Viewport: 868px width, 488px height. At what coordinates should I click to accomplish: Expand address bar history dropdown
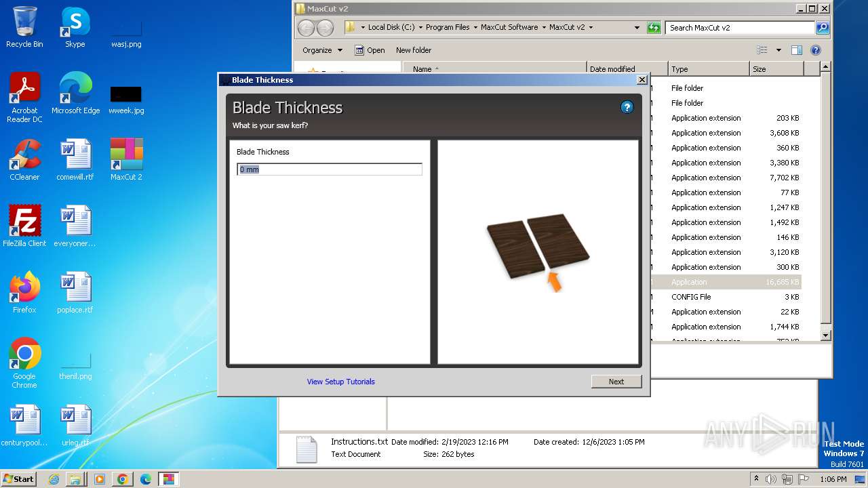[x=637, y=28]
